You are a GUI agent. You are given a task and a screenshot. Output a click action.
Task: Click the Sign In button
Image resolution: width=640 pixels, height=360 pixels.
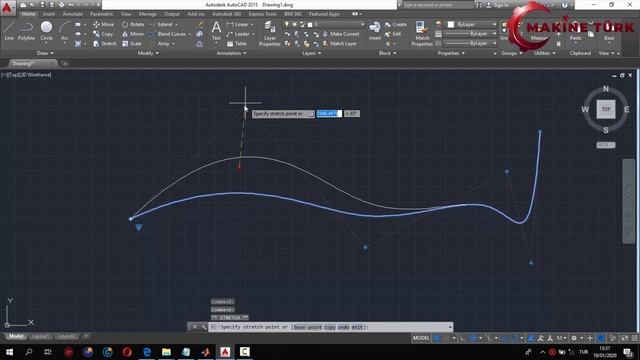point(498,5)
